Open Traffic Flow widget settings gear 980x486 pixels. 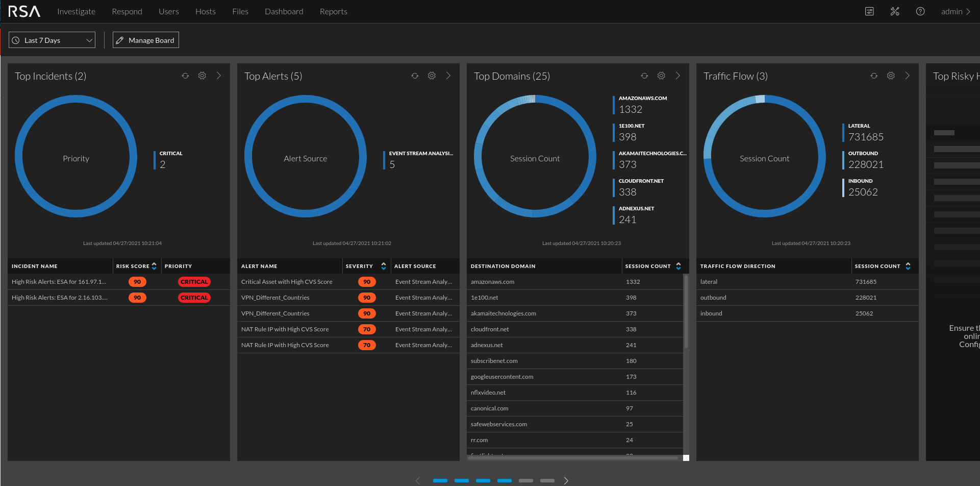(x=891, y=76)
